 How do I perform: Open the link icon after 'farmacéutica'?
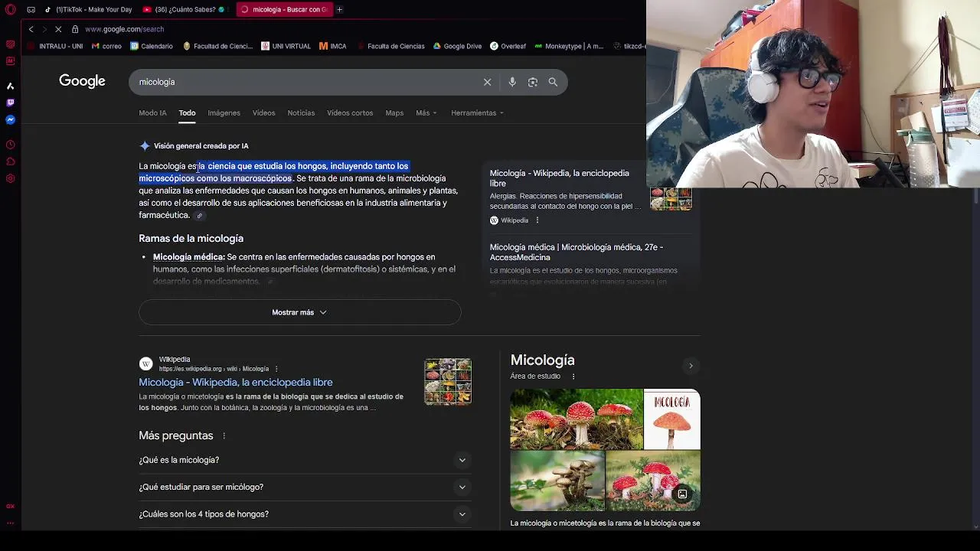coord(200,216)
